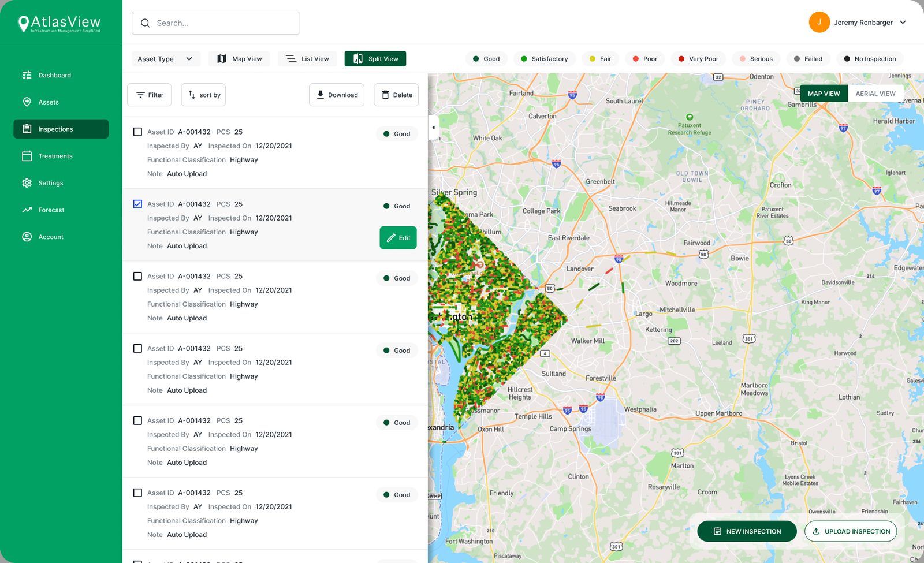
Task: Select Split View tab
Action: pyautogui.click(x=375, y=59)
